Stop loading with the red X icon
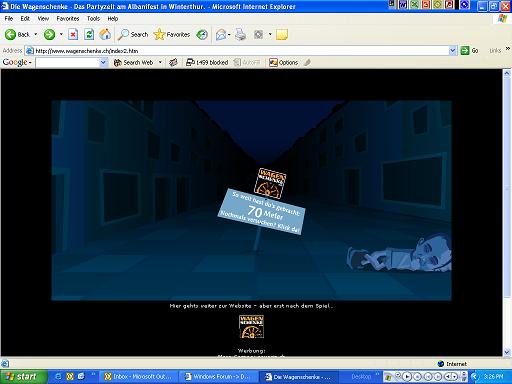The width and height of the screenshot is (512, 384). (73, 34)
